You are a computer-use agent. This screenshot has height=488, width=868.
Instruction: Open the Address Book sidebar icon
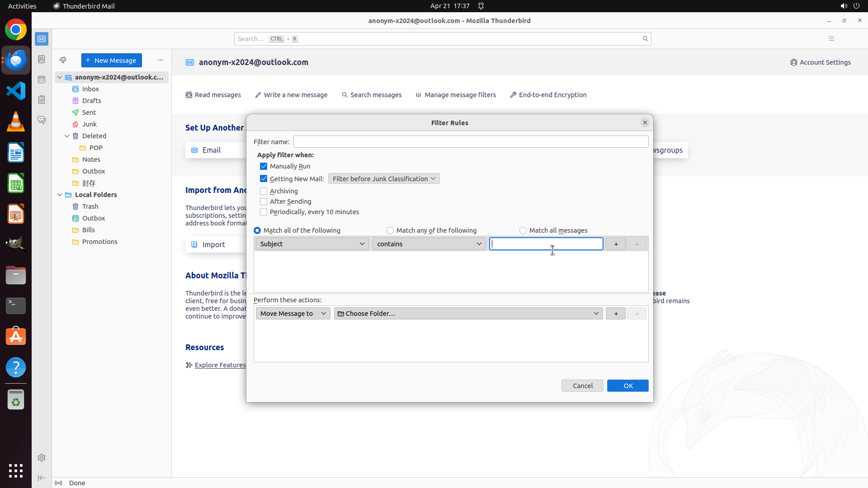click(x=42, y=59)
